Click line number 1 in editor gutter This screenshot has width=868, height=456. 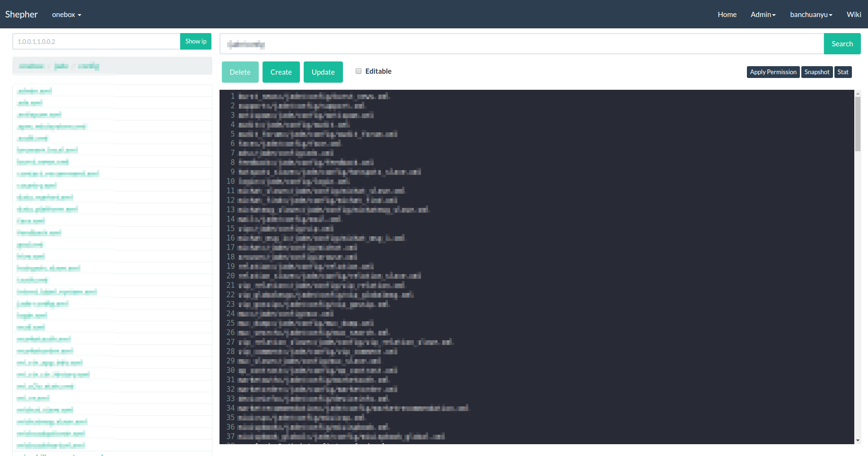point(233,96)
